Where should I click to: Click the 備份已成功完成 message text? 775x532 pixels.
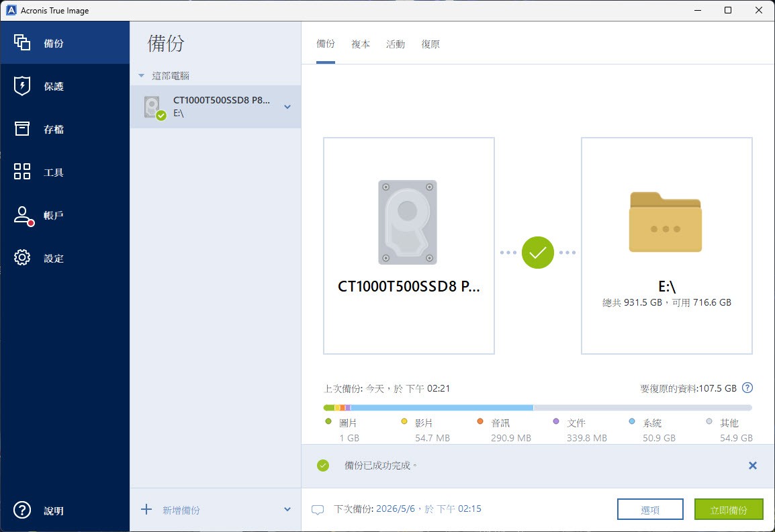point(381,465)
